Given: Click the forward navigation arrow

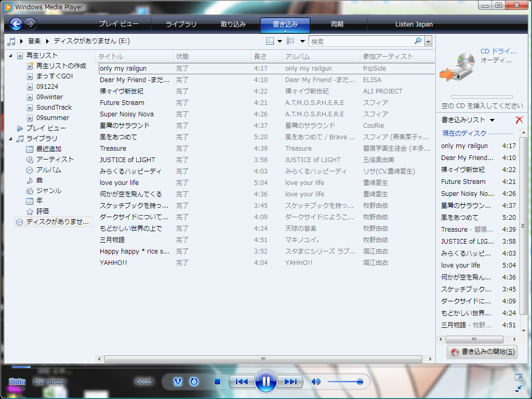Looking at the screenshot, I should [x=30, y=24].
